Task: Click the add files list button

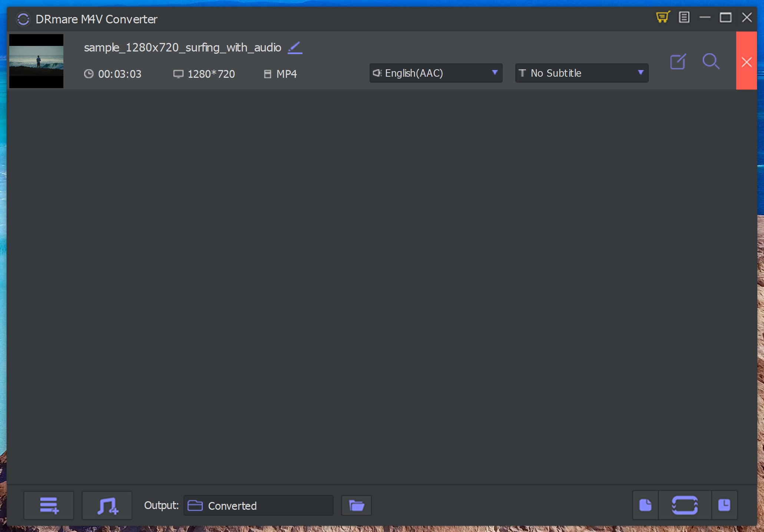Action: (x=49, y=505)
